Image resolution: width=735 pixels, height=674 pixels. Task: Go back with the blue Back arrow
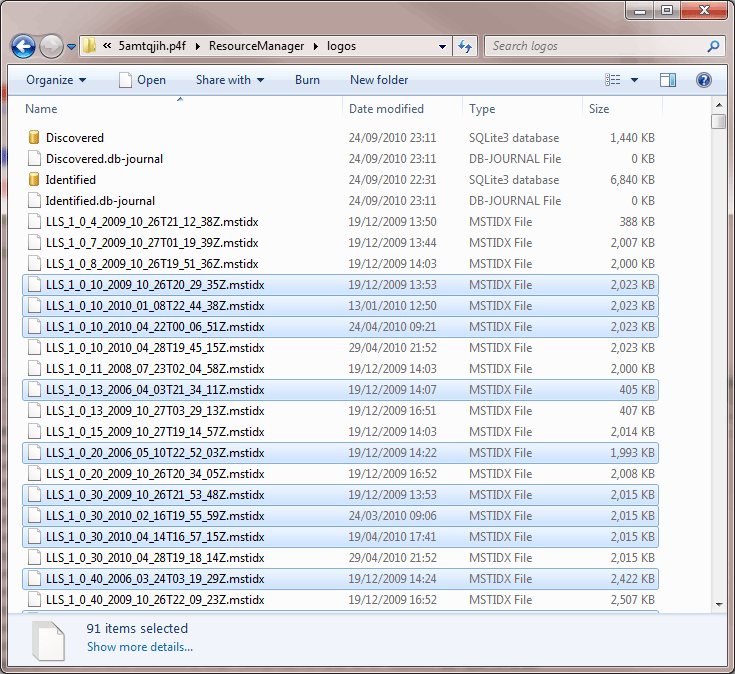23,46
